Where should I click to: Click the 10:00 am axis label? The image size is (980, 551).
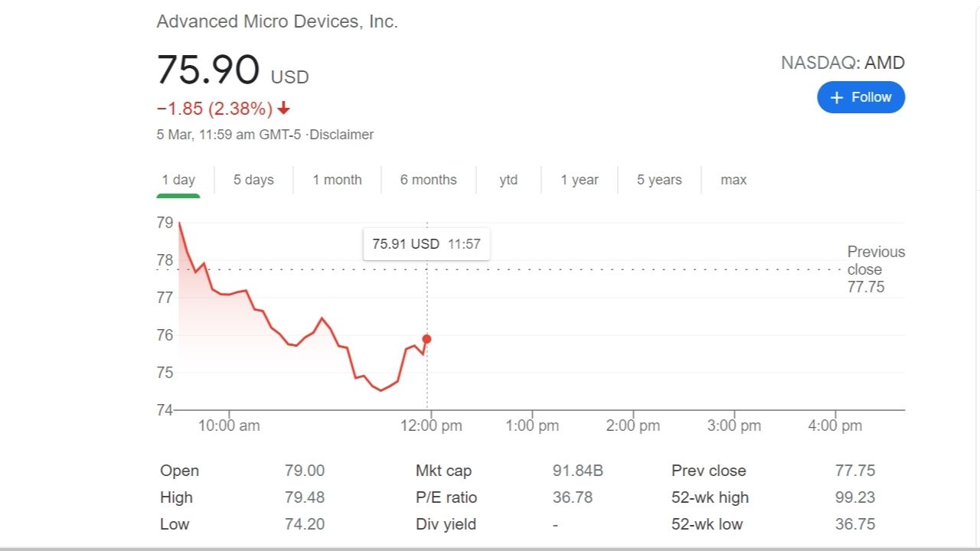tap(229, 426)
